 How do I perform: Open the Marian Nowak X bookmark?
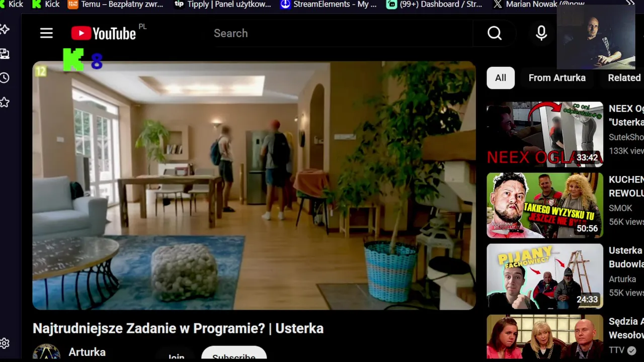tap(539, 4)
